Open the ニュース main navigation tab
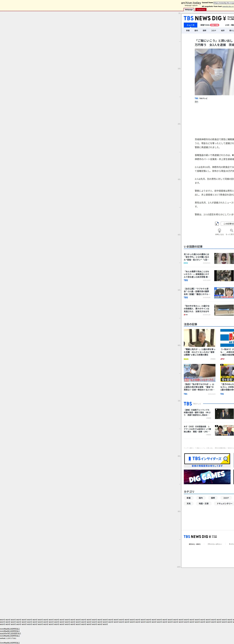The width and height of the screenshot is (234, 644). point(190,25)
